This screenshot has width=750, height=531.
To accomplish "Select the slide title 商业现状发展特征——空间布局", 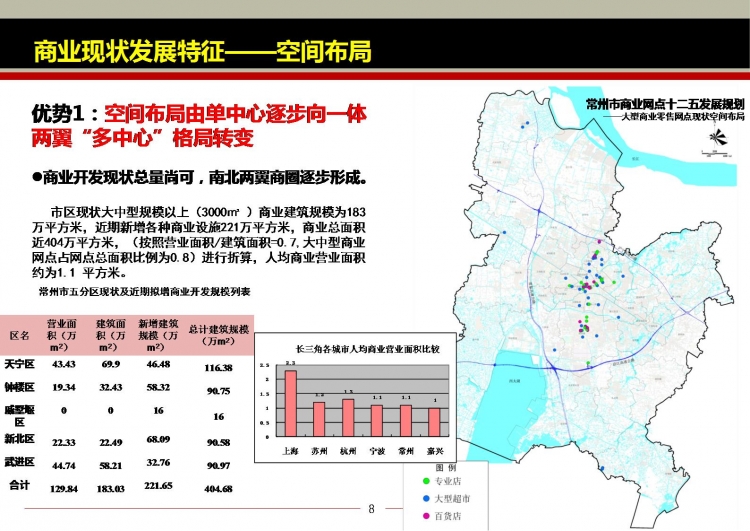I will 202,52.
